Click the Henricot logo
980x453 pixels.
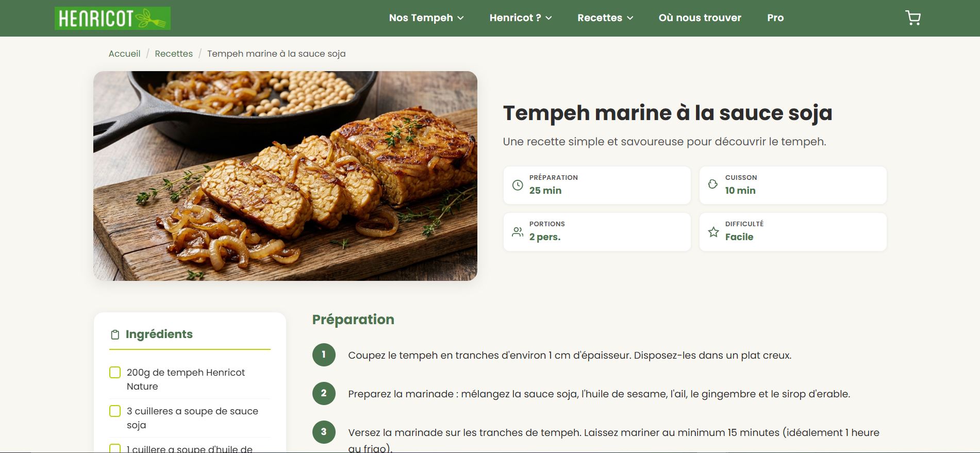pyautogui.click(x=112, y=18)
